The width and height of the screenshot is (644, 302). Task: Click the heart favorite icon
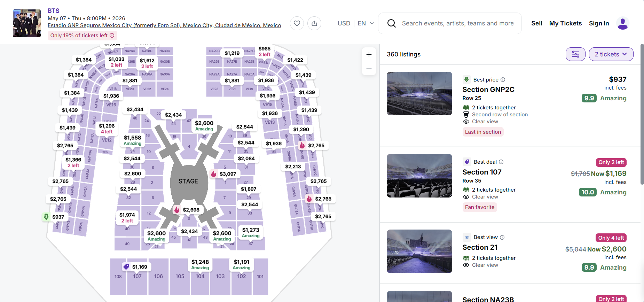click(297, 23)
